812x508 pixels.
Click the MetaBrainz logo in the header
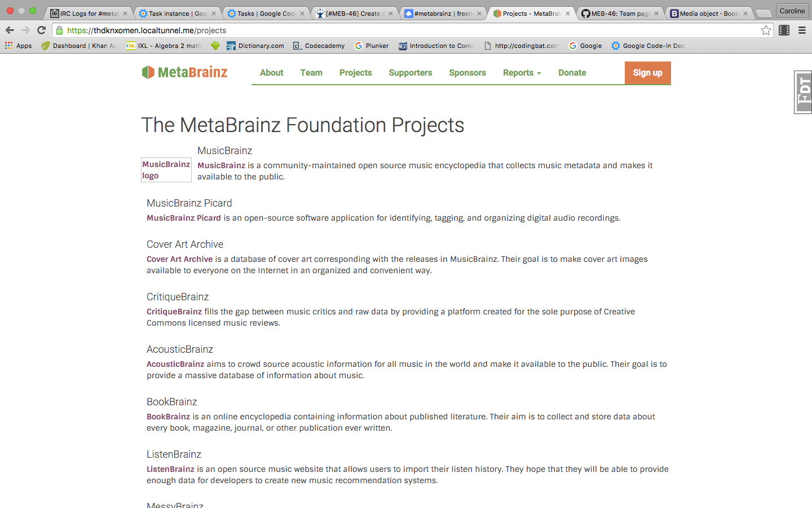[x=184, y=72]
